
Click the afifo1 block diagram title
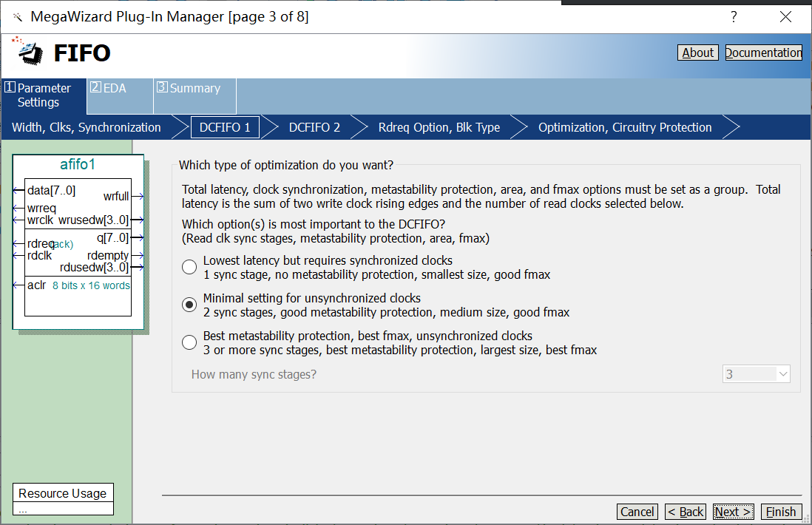pyautogui.click(x=78, y=164)
